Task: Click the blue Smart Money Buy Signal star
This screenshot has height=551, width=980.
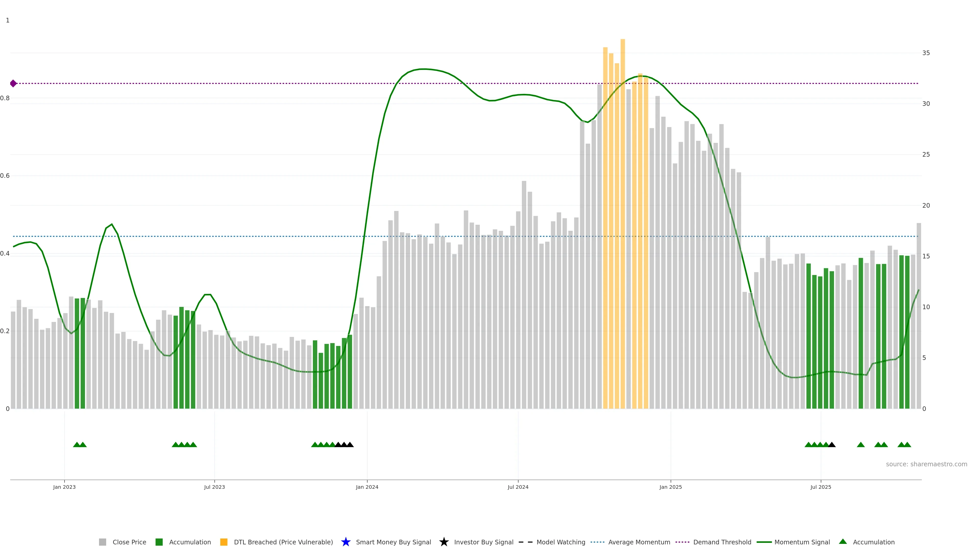Action: [346, 542]
